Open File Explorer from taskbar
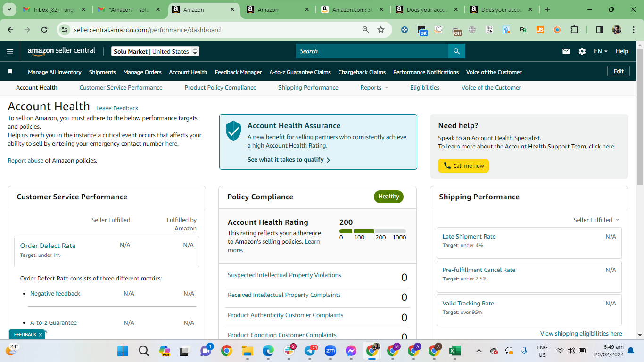This screenshot has height=362, width=644. click(x=248, y=351)
